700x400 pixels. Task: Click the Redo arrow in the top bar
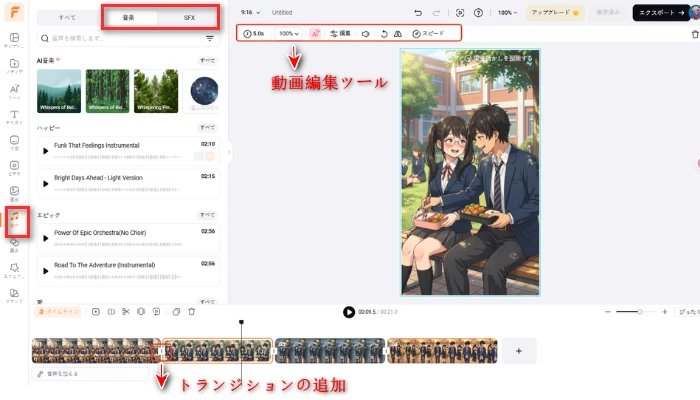(436, 13)
